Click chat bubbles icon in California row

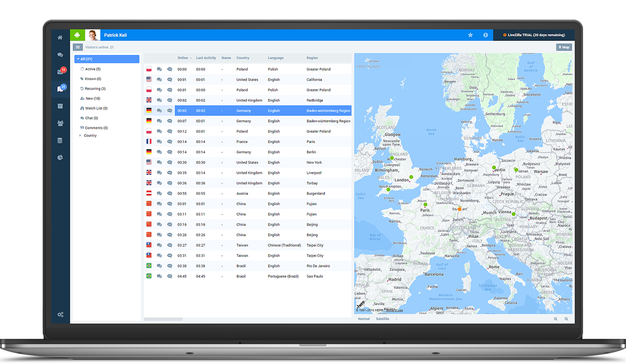pos(160,80)
